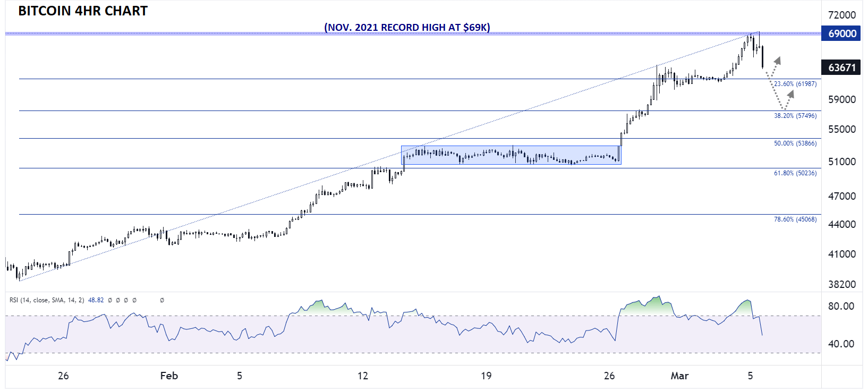Click the Nov. 2021 record high annotation

pos(407,27)
